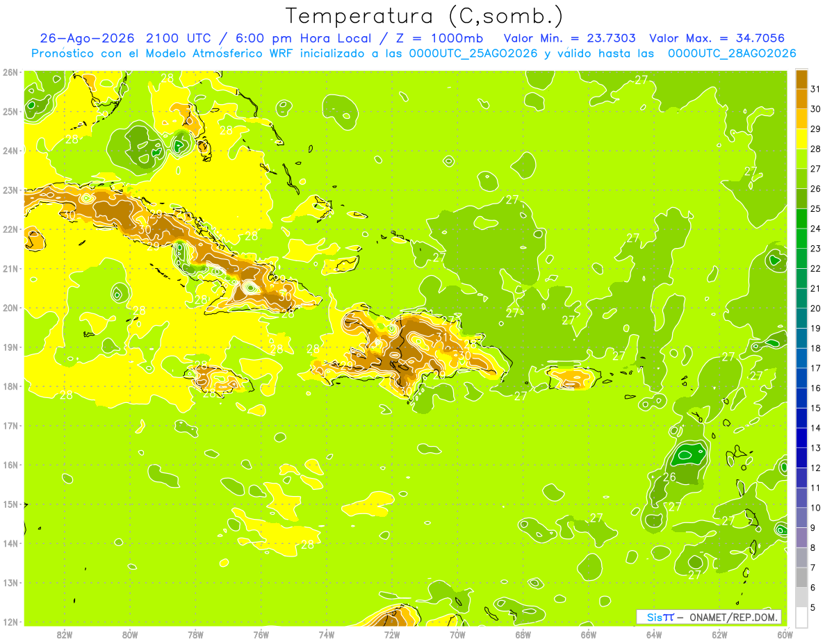Click legend value "19" on color bar
Viewport: 834px width, 644px height.
click(x=815, y=328)
